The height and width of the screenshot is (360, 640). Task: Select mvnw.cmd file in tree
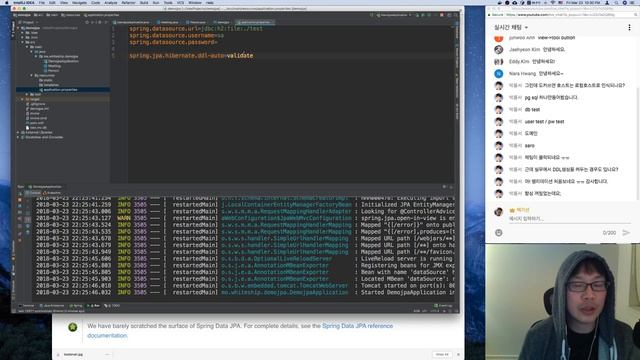(36, 118)
